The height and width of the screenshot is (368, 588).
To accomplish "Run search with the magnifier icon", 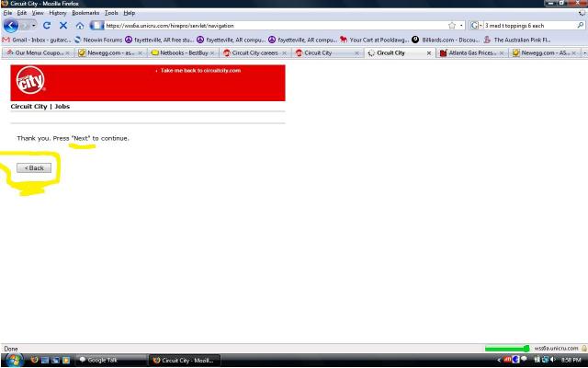I will pyautogui.click(x=581, y=26).
